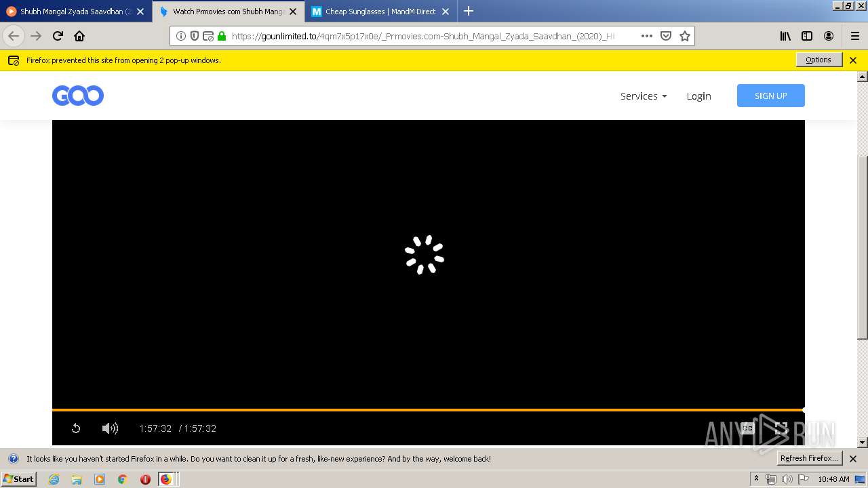Open Windows Explorer folder taskbar icon
The image size is (868, 488).
point(77,479)
